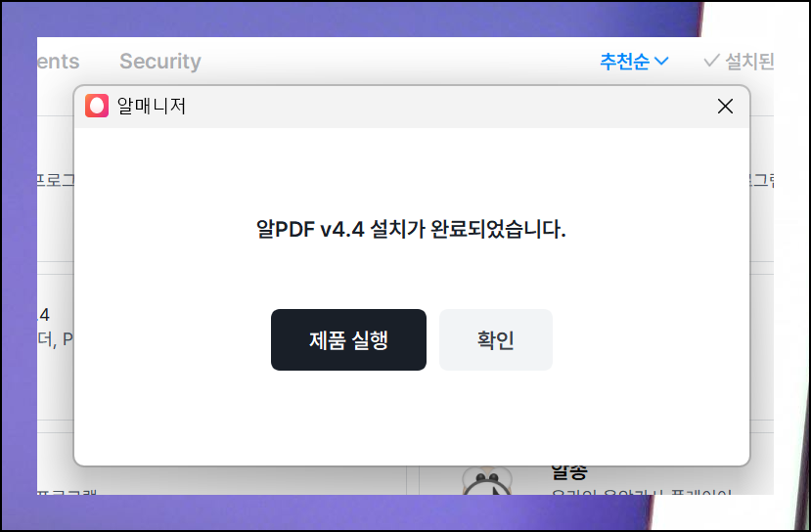Click the 알PDF v4.4 installation complete message

[x=411, y=229]
